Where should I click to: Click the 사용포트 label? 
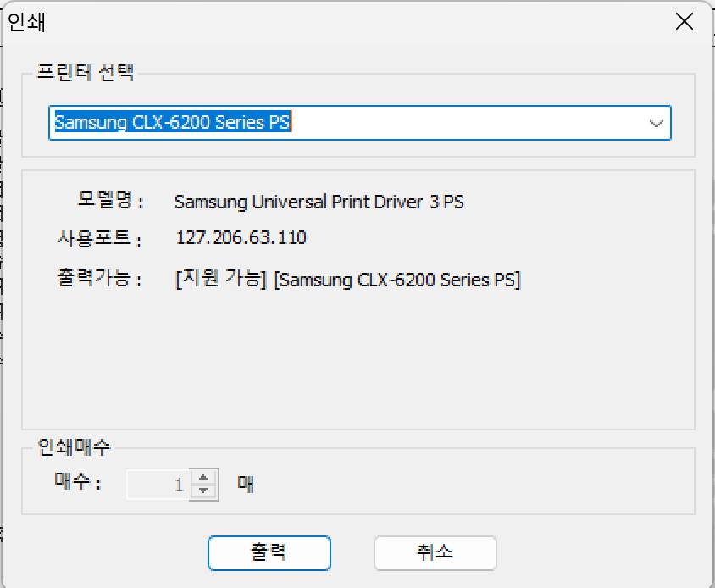pyautogui.click(x=99, y=238)
